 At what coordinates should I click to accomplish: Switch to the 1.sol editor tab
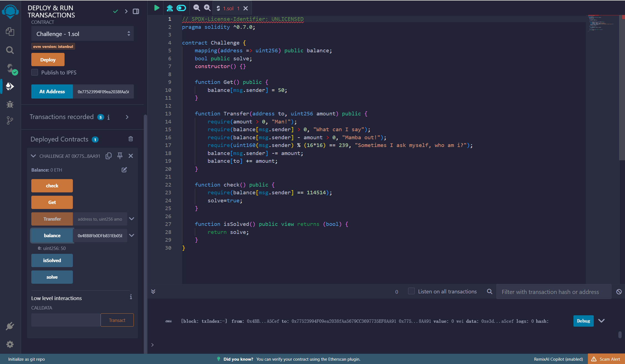point(229,8)
